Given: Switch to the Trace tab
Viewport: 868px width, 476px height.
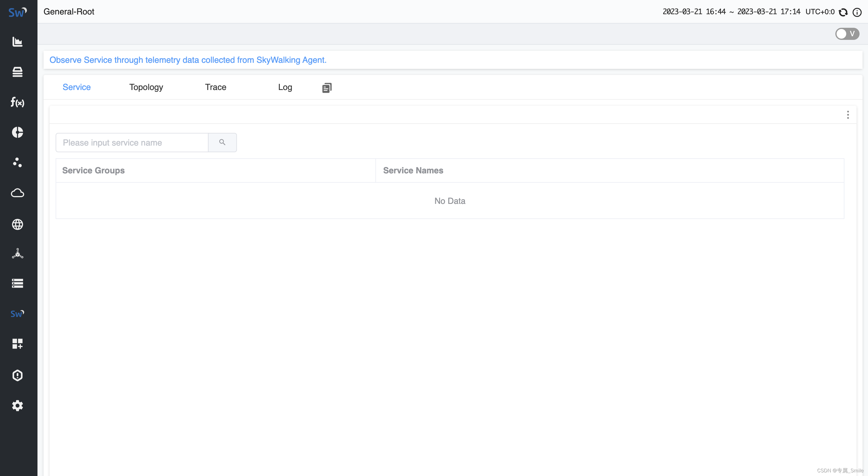Looking at the screenshot, I should pyautogui.click(x=216, y=87).
